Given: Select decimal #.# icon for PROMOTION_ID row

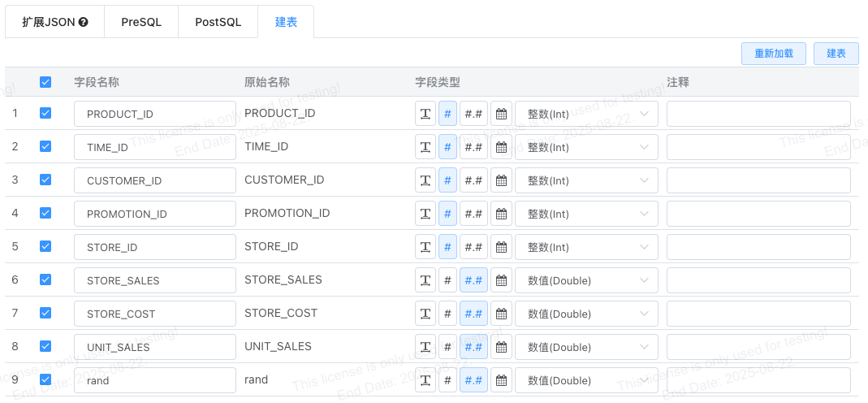Looking at the screenshot, I should [x=473, y=214].
